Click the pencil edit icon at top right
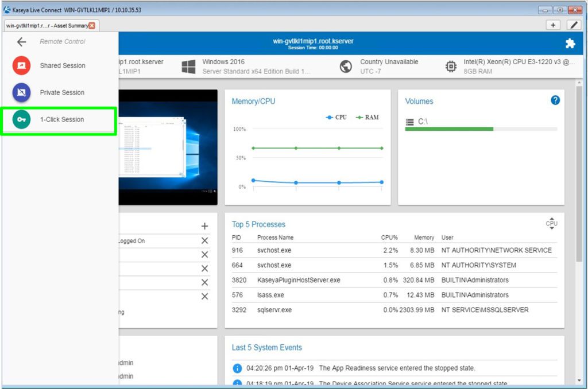Screen dimensions: 588x389 click(x=573, y=25)
